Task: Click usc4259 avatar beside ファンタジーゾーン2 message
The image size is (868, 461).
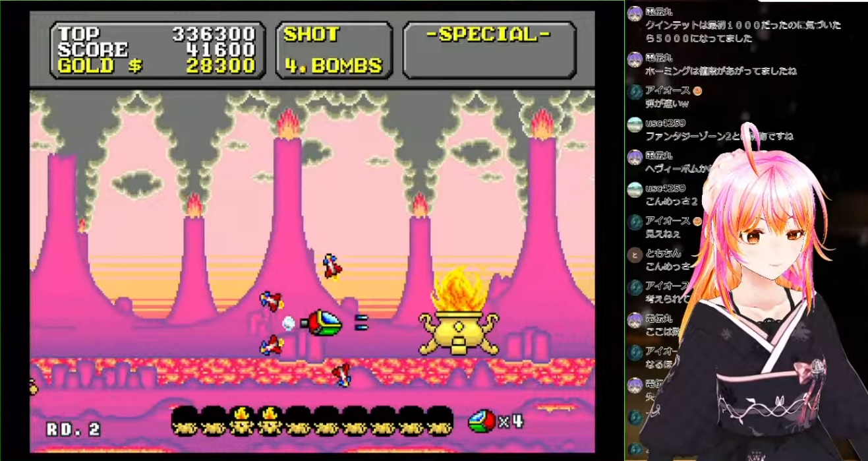Action: coord(635,125)
